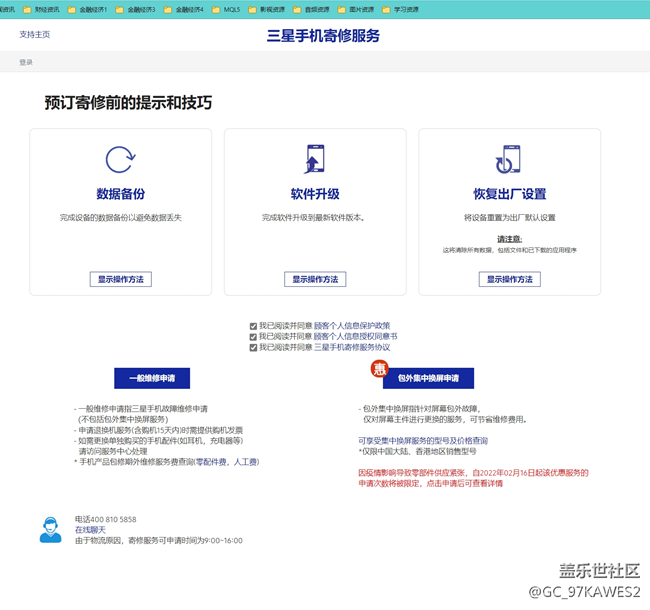Go to 支持主页 in the header
Image resolution: width=650 pixels, height=610 pixels.
(x=34, y=34)
